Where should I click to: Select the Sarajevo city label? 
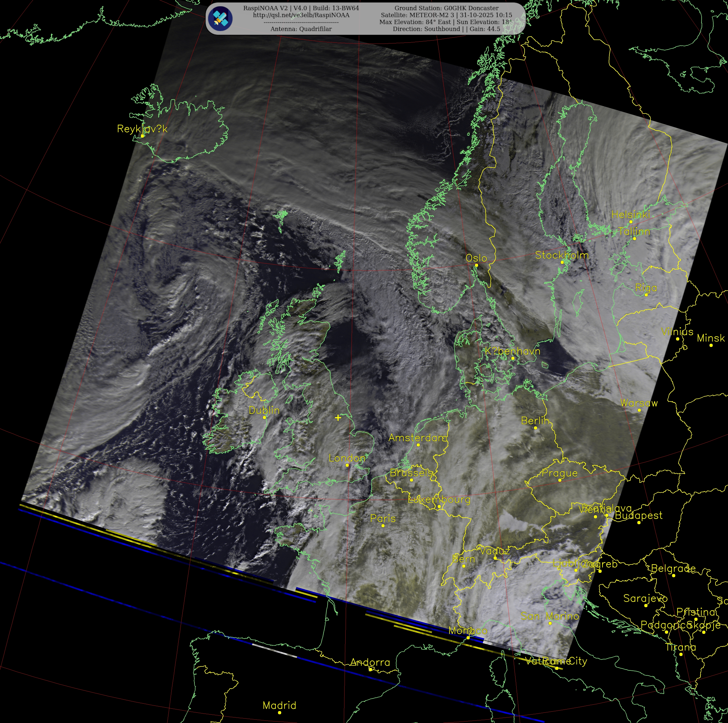(645, 598)
